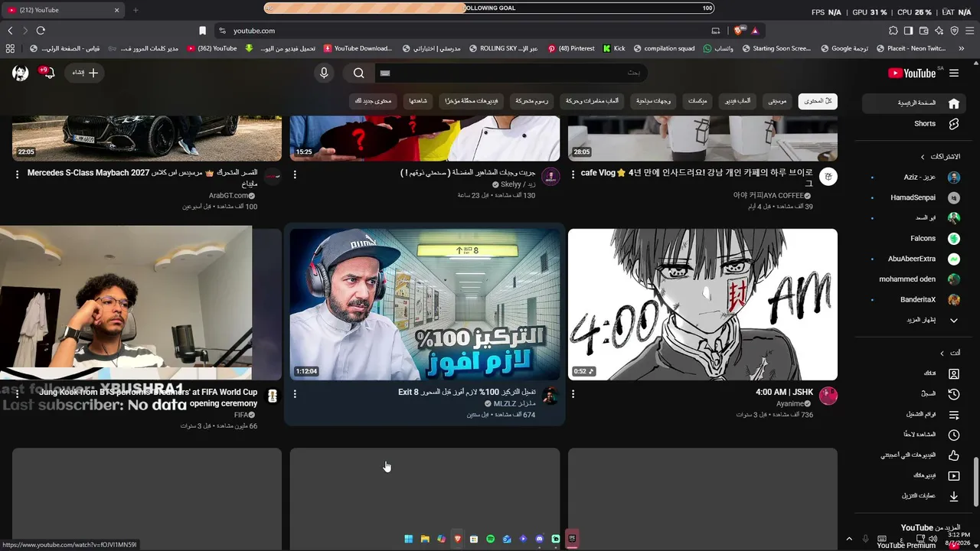Open Spotify from the taskbar

491,539
